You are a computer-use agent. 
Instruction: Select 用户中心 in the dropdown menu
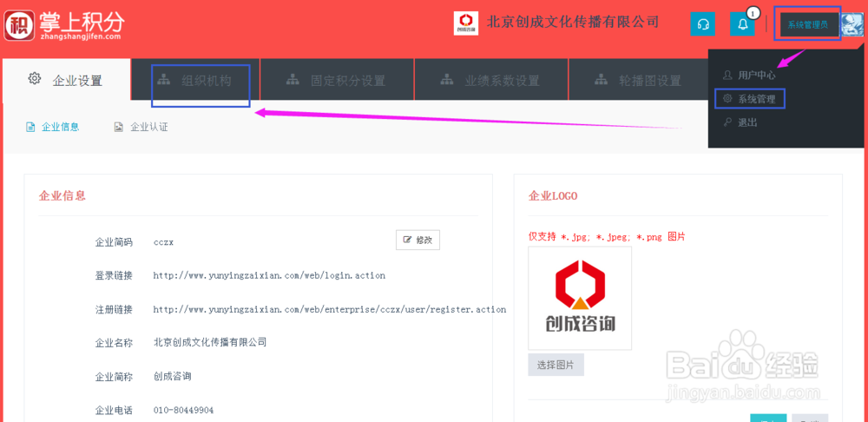tap(757, 75)
